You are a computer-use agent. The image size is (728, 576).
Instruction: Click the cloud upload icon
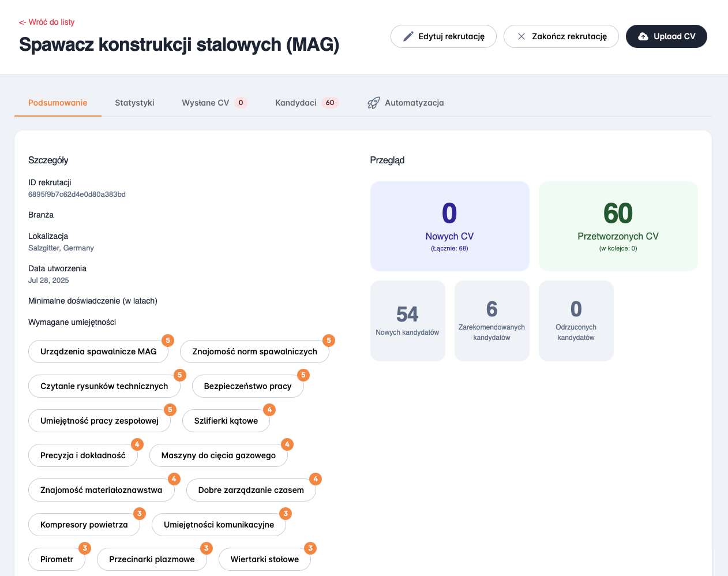pyautogui.click(x=643, y=36)
